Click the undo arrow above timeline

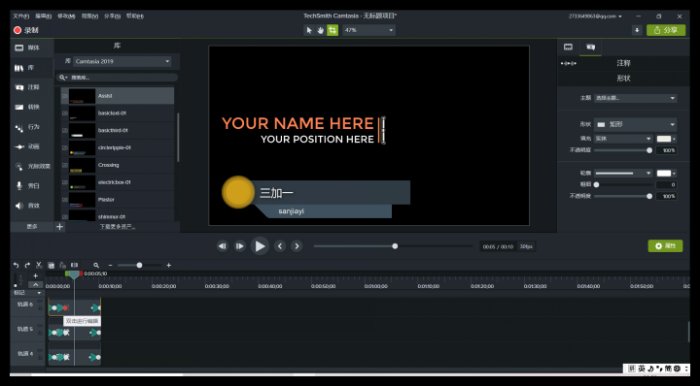[x=16, y=265]
